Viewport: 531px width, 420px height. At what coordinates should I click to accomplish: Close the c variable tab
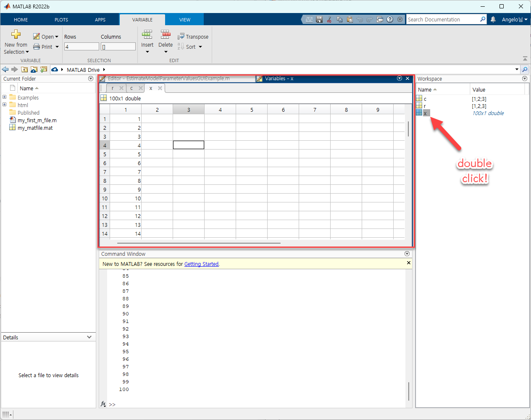click(x=141, y=88)
